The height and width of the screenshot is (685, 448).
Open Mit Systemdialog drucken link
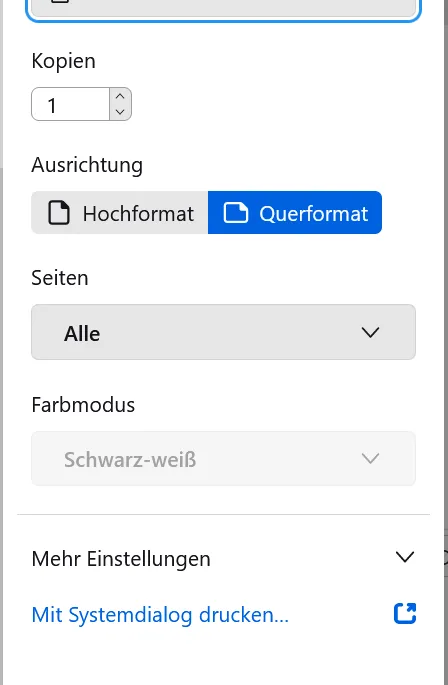pos(160,615)
